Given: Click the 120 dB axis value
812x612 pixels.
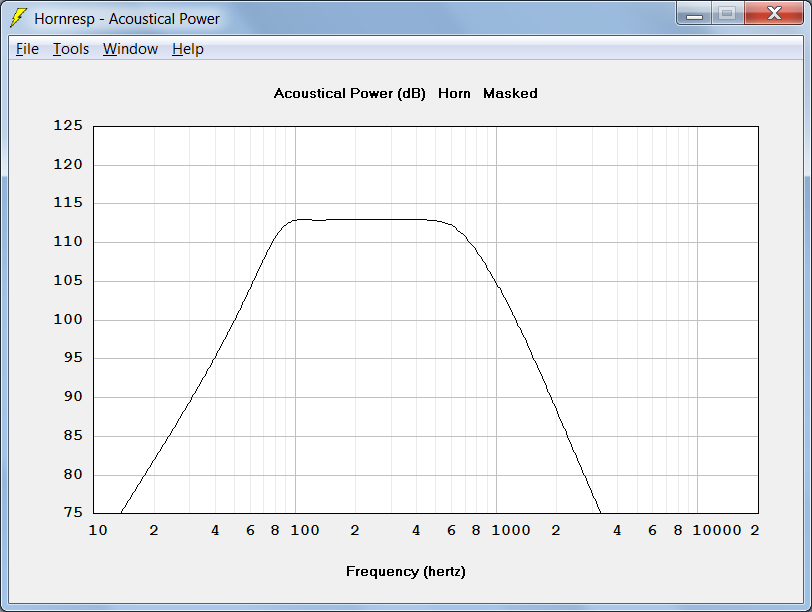Looking at the screenshot, I should point(68,164).
